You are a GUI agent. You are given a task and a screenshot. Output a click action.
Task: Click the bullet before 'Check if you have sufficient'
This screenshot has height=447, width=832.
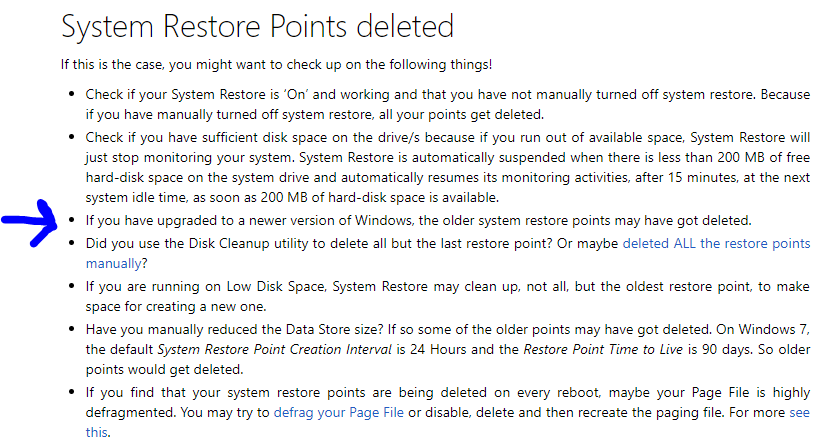(x=71, y=137)
